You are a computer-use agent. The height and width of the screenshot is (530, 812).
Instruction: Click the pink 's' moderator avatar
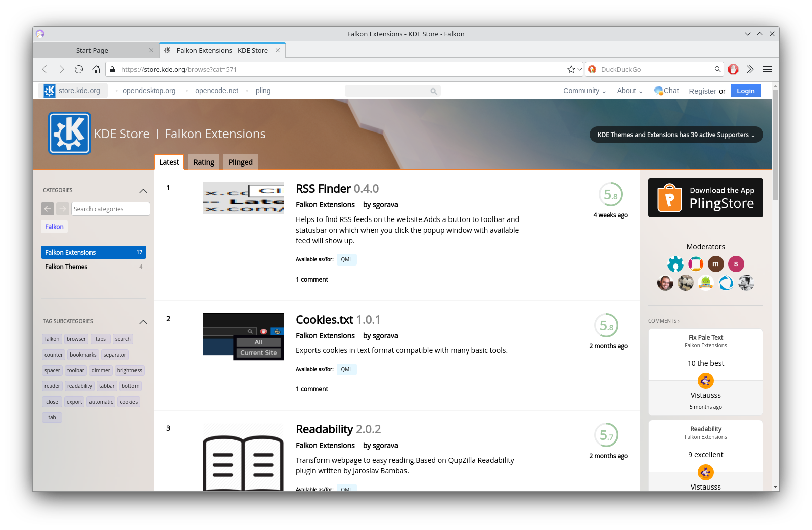pyautogui.click(x=736, y=264)
